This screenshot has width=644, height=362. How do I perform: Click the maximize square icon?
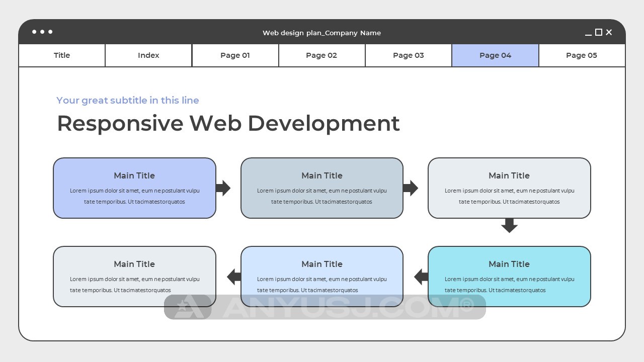(599, 32)
